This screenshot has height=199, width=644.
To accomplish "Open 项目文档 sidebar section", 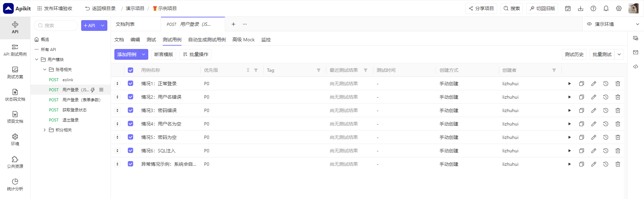I will click(x=15, y=117).
